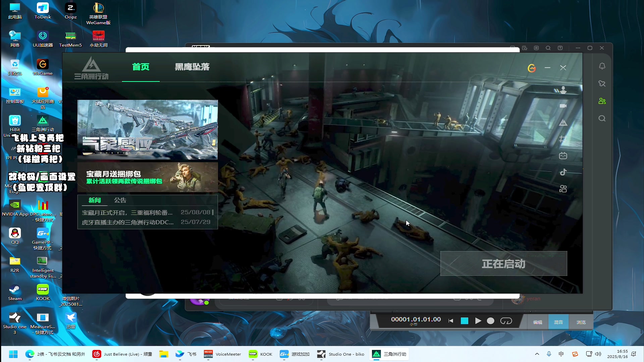Switch to 首页 tab in launcher
Viewport: 644px width, 362px height.
click(141, 67)
